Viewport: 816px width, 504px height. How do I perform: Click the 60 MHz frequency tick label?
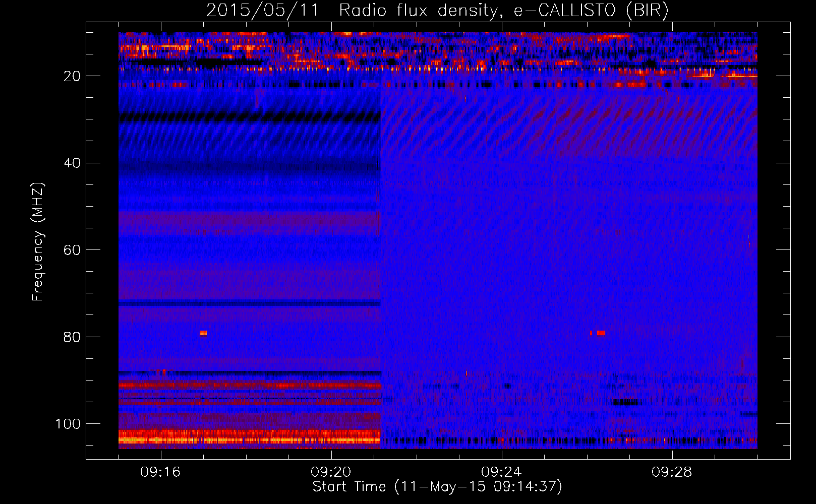click(x=72, y=250)
